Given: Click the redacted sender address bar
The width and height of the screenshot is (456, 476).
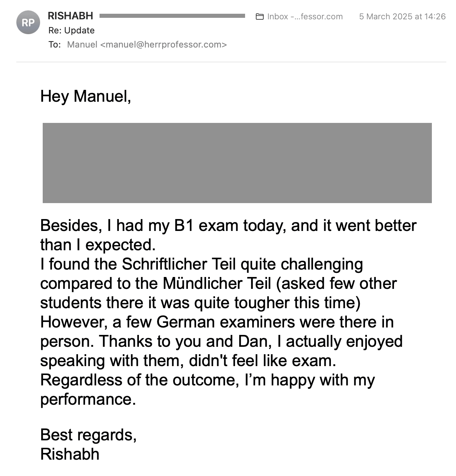Looking at the screenshot, I should pyautogui.click(x=172, y=16).
